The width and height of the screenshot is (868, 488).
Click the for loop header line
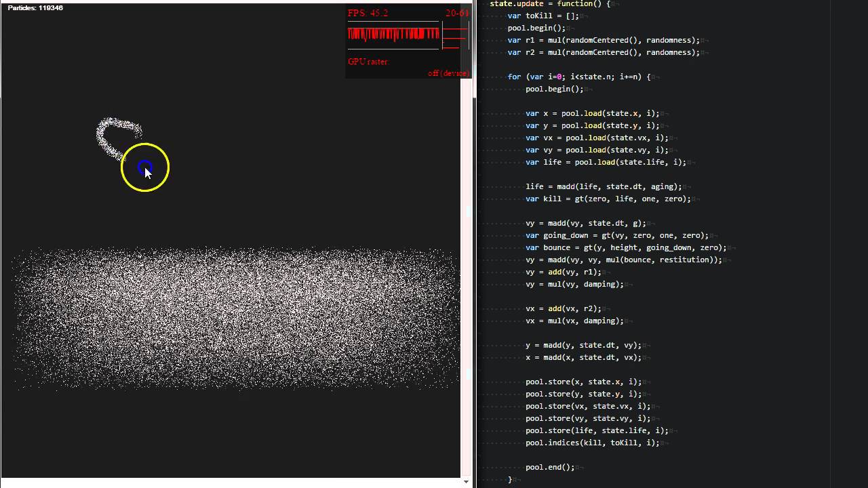coord(579,77)
